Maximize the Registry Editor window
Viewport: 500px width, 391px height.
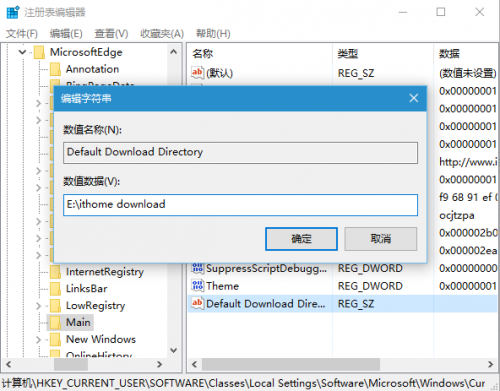click(441, 12)
